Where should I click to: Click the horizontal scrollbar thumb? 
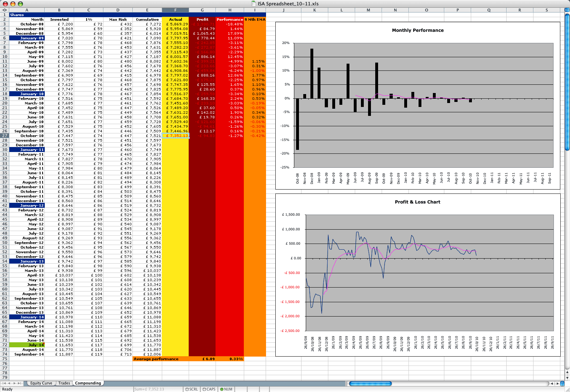(x=370, y=383)
